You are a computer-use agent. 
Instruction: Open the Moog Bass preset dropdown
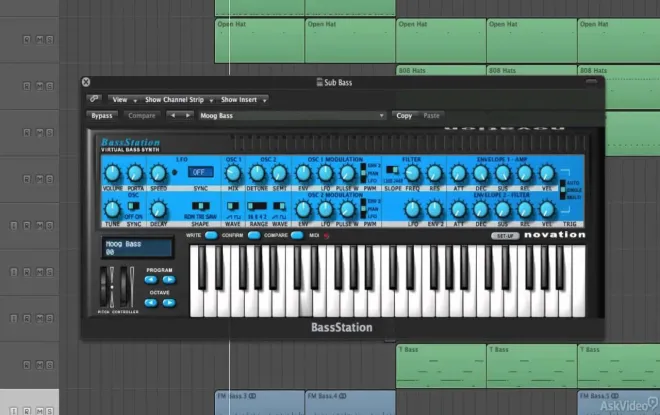[292, 115]
